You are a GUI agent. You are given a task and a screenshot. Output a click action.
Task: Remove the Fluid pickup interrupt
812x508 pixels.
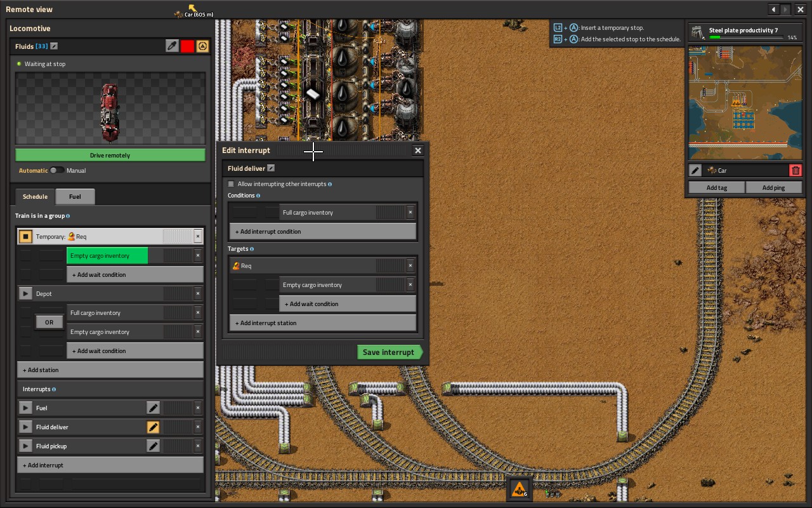click(198, 446)
